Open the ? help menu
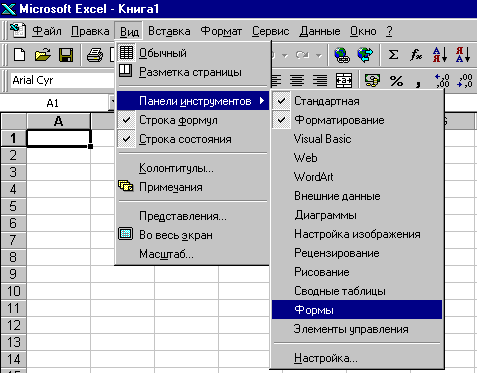Viewport: 477px width, 373px height. (x=389, y=31)
